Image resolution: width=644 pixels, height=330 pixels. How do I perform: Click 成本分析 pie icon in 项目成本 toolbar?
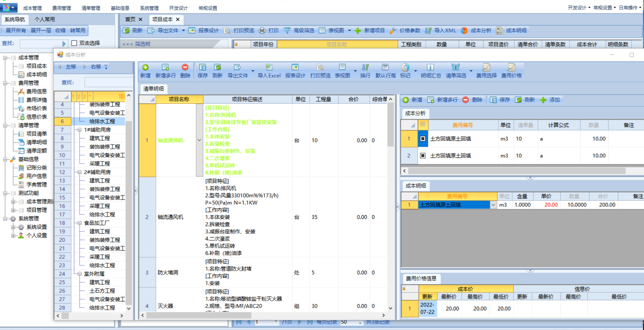(464, 30)
